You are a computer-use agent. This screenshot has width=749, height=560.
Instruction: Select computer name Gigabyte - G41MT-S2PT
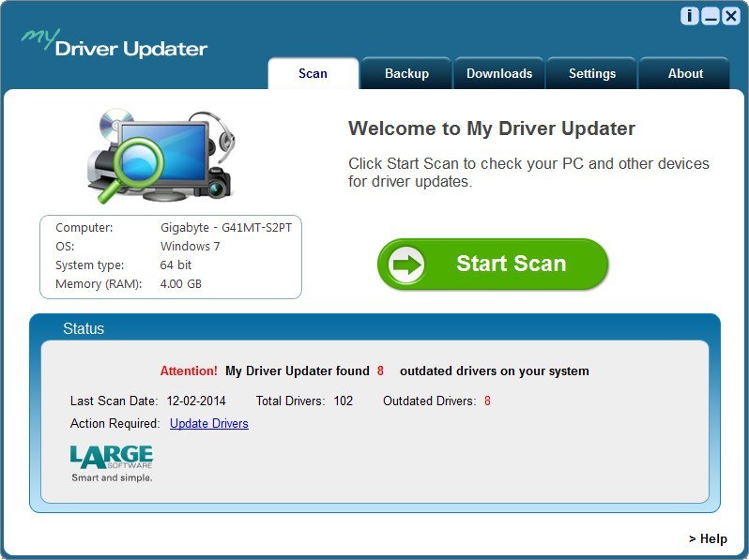click(226, 228)
